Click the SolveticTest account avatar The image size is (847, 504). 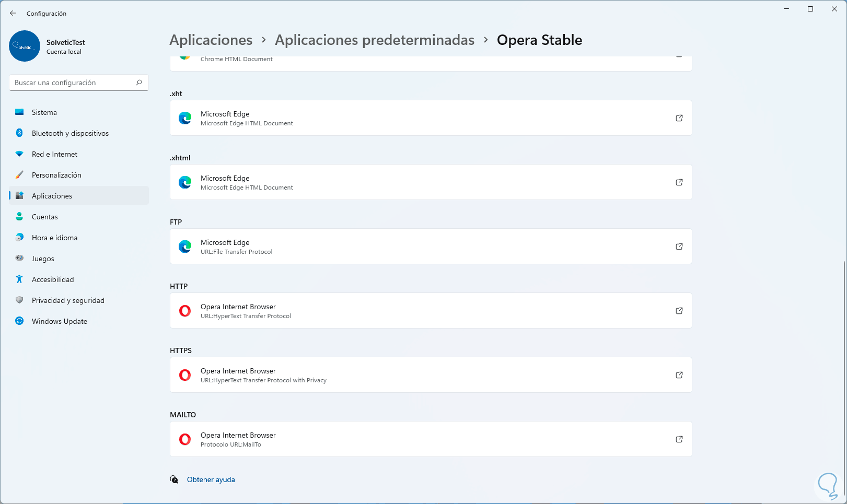click(25, 46)
